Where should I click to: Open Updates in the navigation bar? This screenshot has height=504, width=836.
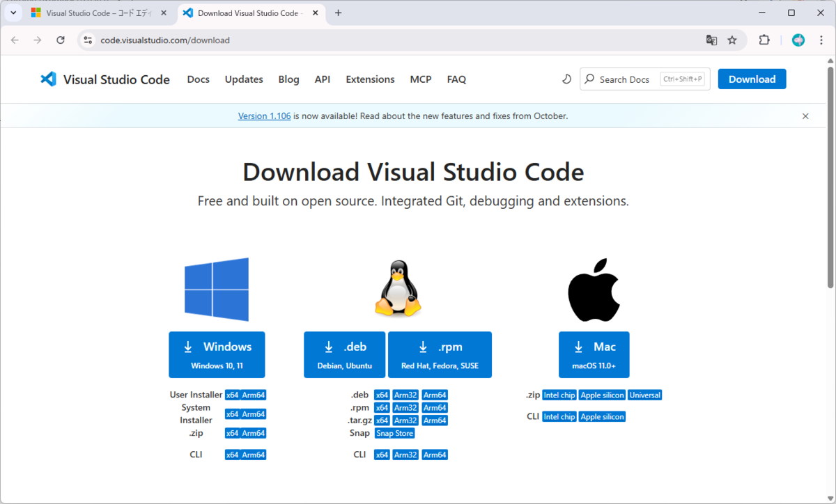tap(244, 79)
